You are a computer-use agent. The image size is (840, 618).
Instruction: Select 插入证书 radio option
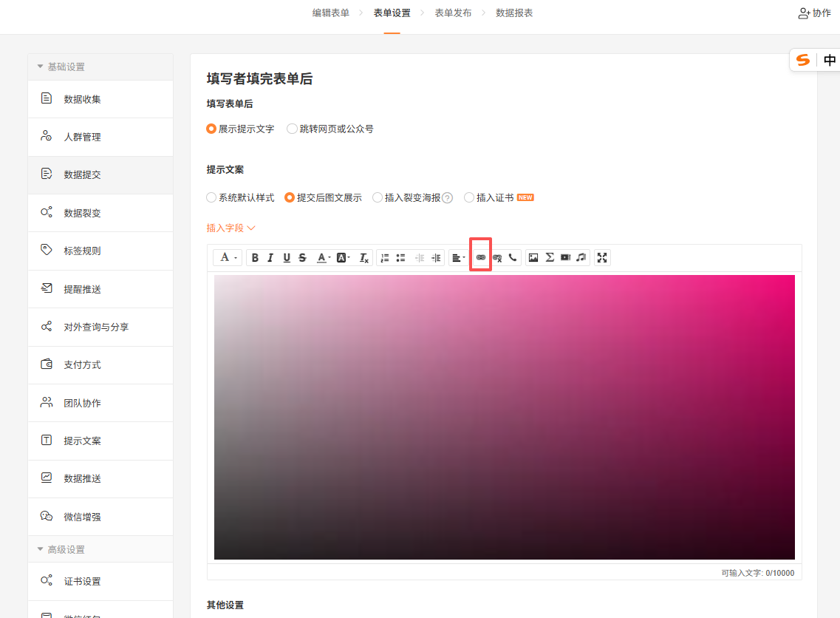[469, 197]
